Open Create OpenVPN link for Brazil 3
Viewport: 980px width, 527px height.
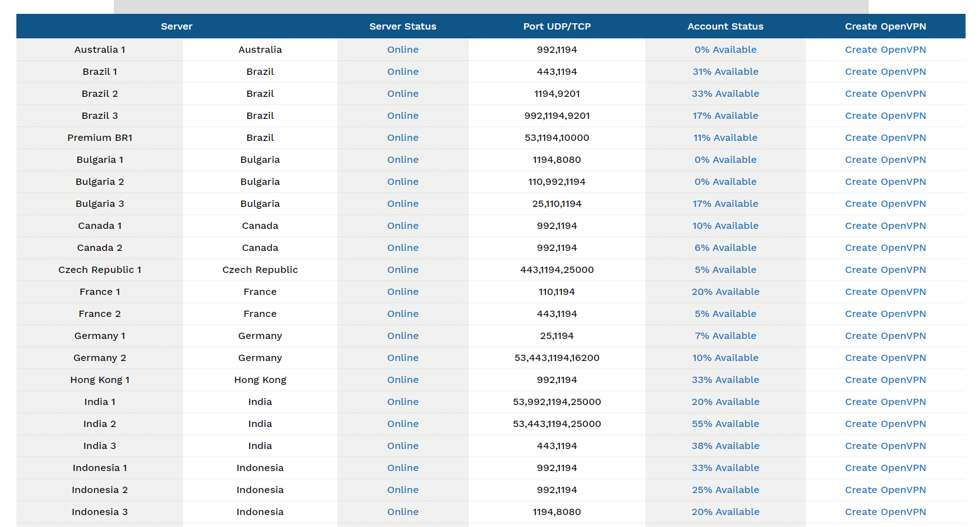coord(885,116)
